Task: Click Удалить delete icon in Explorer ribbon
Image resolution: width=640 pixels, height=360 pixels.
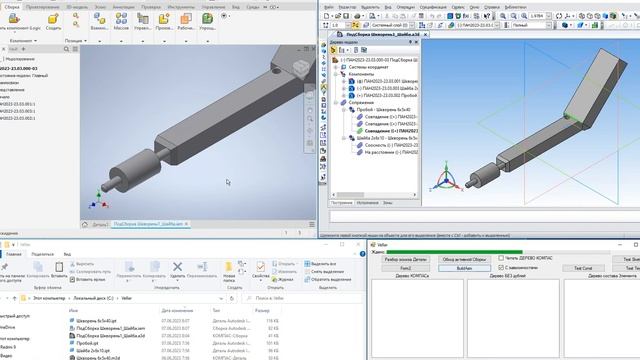Action: click(x=177, y=267)
